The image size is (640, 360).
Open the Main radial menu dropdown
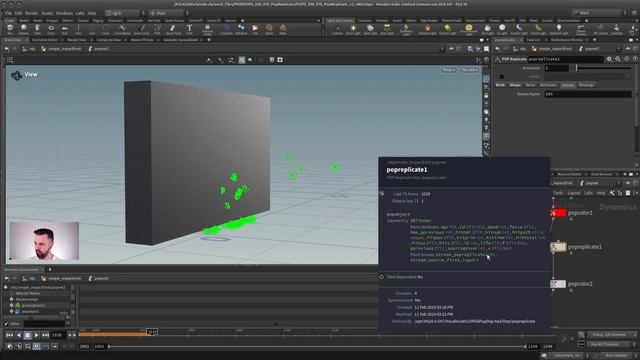(167, 13)
